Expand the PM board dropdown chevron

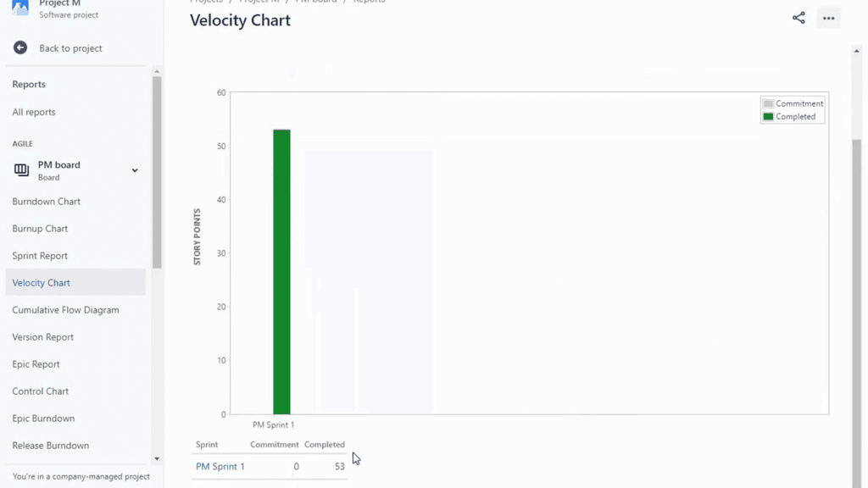point(134,169)
